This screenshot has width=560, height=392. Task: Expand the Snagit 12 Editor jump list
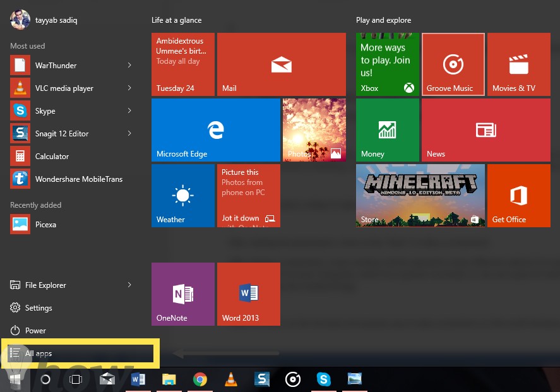(129, 133)
